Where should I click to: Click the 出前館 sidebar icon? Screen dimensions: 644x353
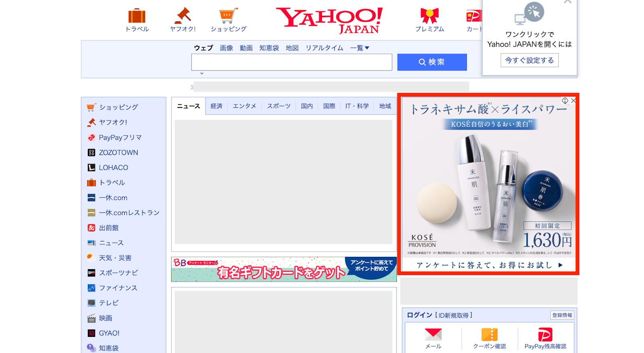pyautogui.click(x=91, y=228)
